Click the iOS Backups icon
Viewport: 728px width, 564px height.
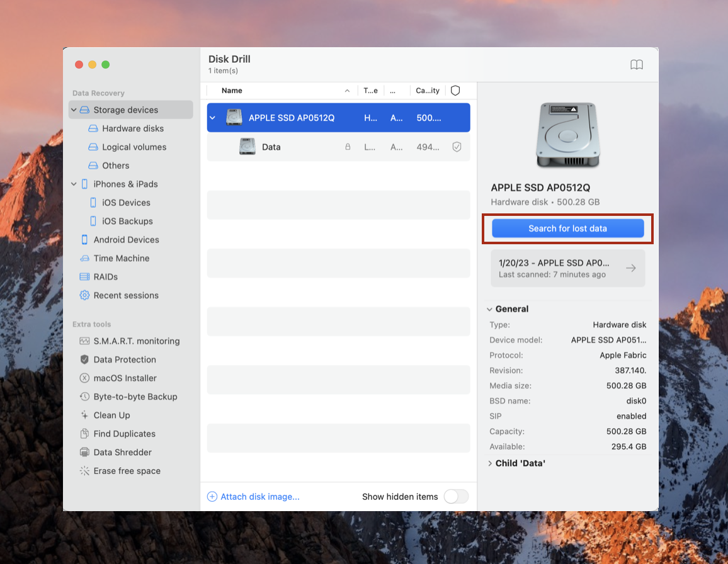[x=93, y=222]
